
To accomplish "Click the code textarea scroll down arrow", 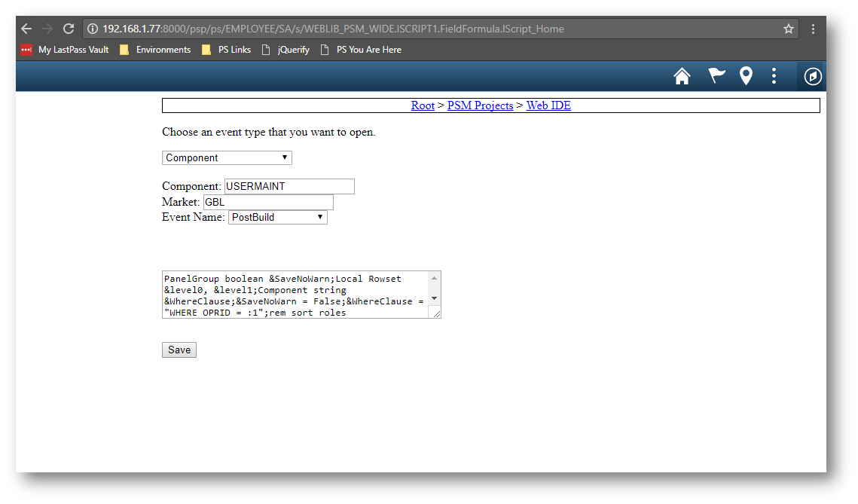I will point(434,299).
